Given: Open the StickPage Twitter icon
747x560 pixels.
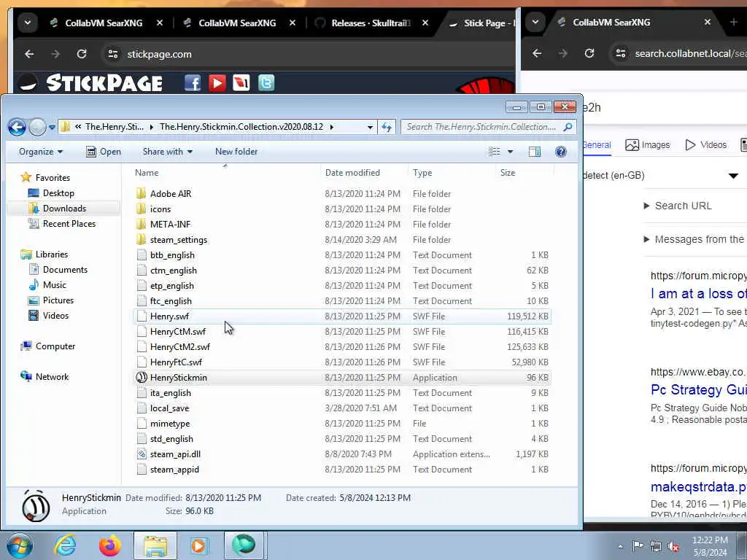Looking at the screenshot, I should [x=266, y=83].
